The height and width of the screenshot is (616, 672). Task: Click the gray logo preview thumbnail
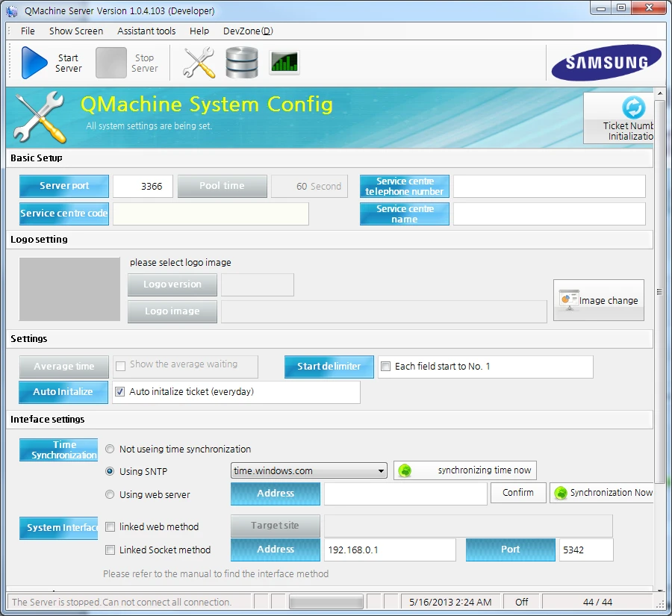69,289
